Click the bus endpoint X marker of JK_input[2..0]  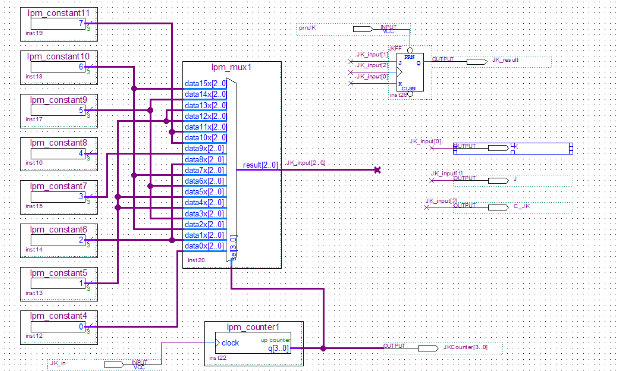point(377,170)
